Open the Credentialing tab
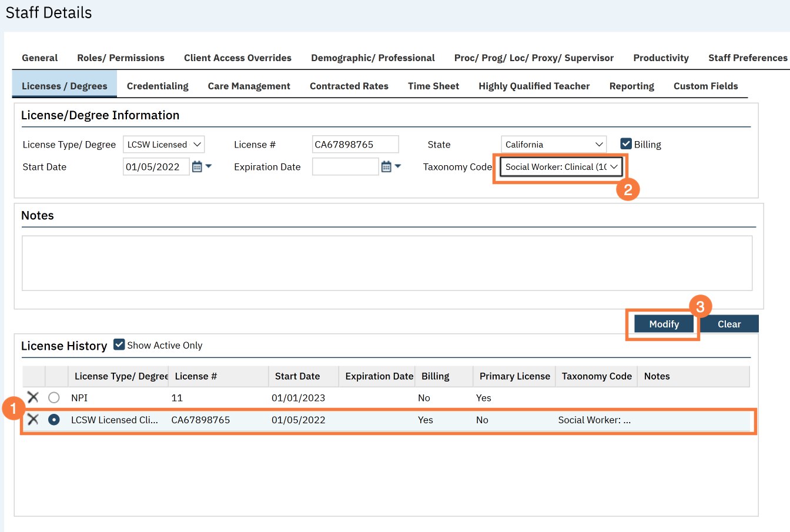The image size is (790, 532). click(x=158, y=86)
